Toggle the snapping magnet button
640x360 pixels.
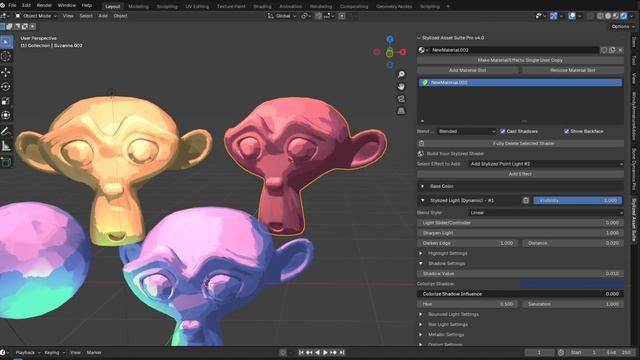[x=319, y=16]
